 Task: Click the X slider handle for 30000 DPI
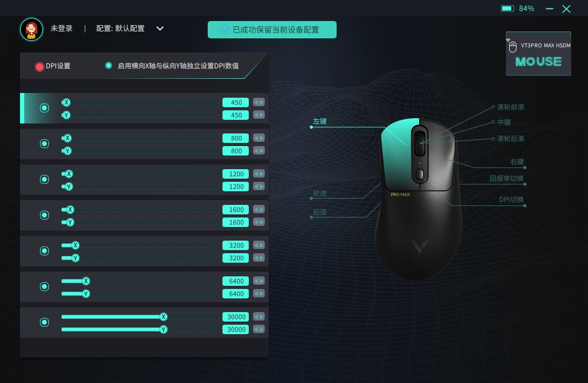[x=164, y=317]
